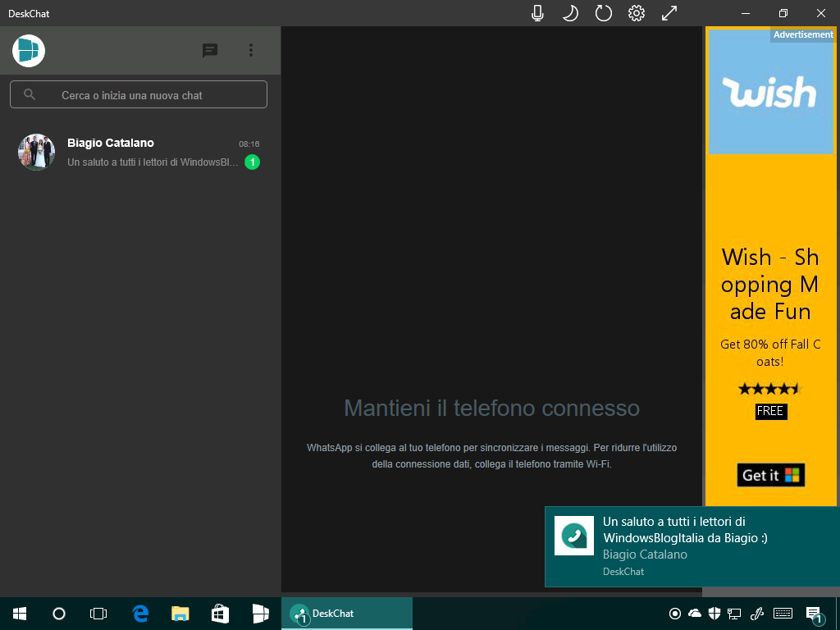Screen dimensions: 840x630
Task: Click the Wish logo ad image
Action: coord(770,92)
